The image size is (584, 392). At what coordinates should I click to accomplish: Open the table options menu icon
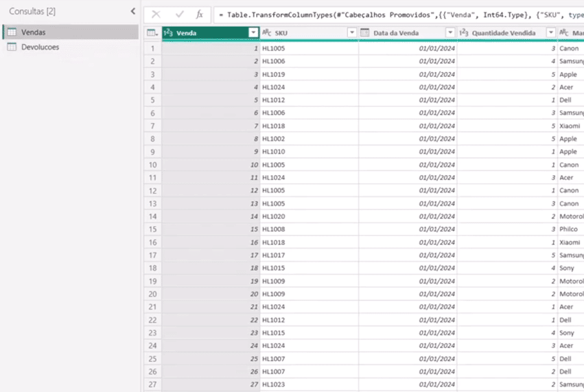tap(152, 33)
